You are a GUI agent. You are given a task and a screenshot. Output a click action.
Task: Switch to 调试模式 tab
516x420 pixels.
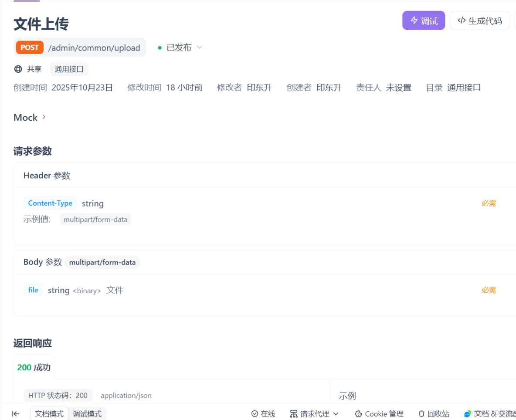click(87, 413)
